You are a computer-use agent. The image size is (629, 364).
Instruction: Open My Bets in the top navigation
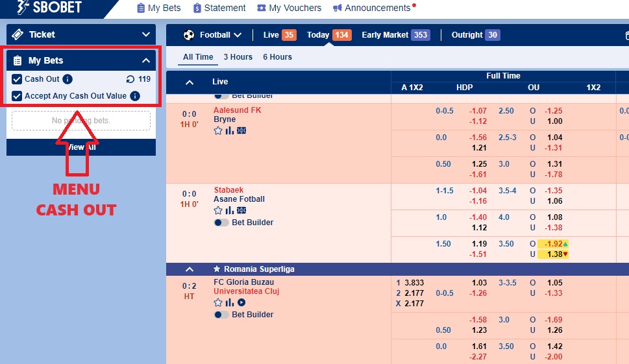(159, 8)
